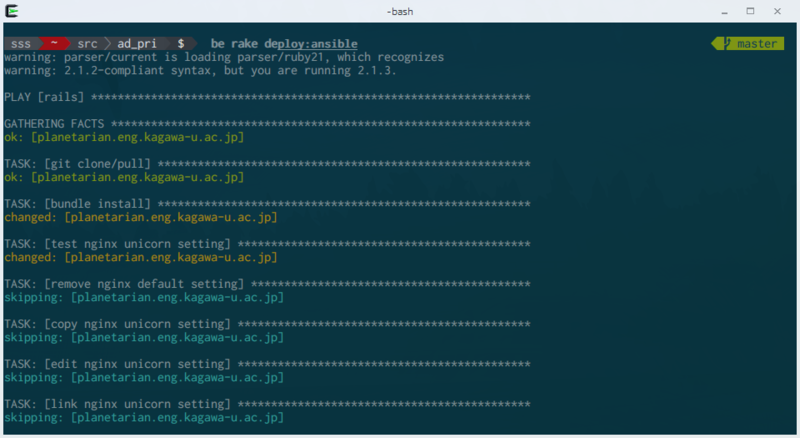Click the green git 'master' branch badge
Viewport: 800px width, 438px height.
pyautogui.click(x=748, y=44)
